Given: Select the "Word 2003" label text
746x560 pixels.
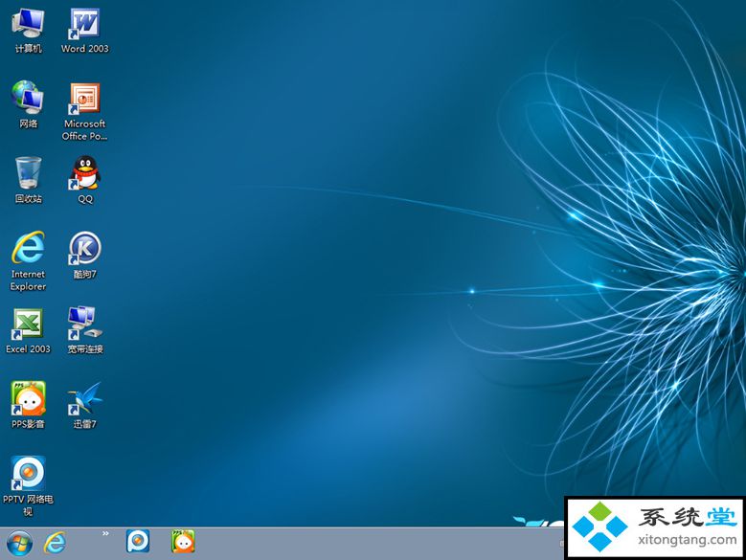Looking at the screenshot, I should coord(84,49).
